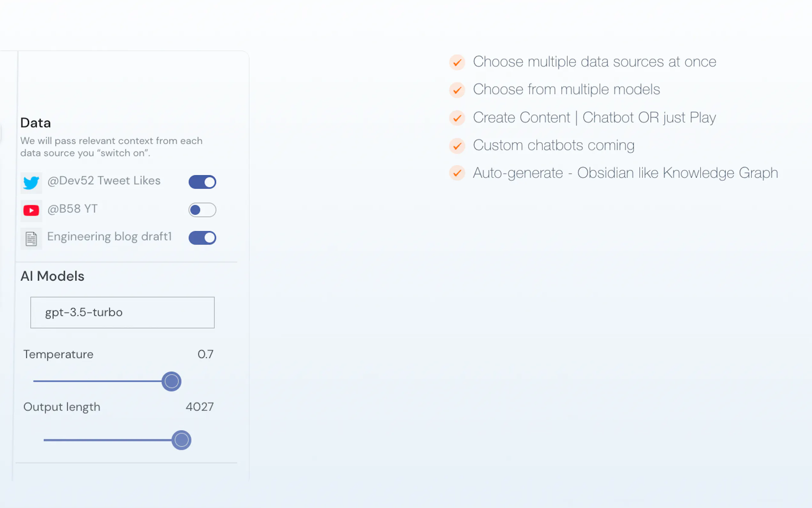Click checkmark beside Choose from multiple models

point(457,90)
